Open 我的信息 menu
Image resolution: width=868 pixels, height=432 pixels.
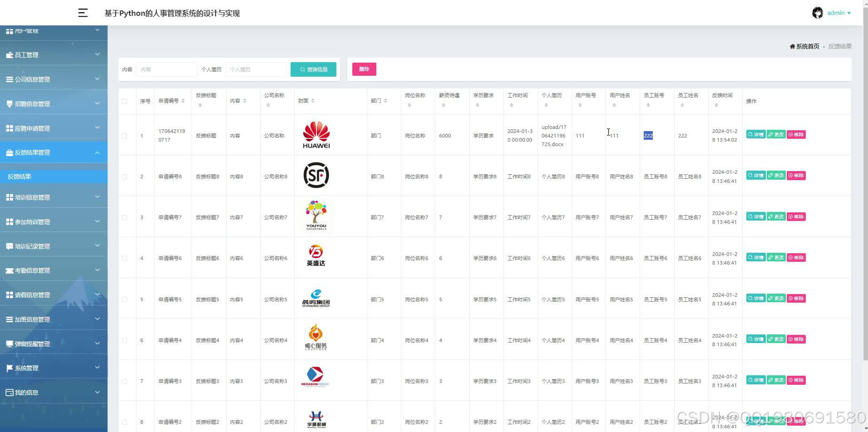point(54,393)
